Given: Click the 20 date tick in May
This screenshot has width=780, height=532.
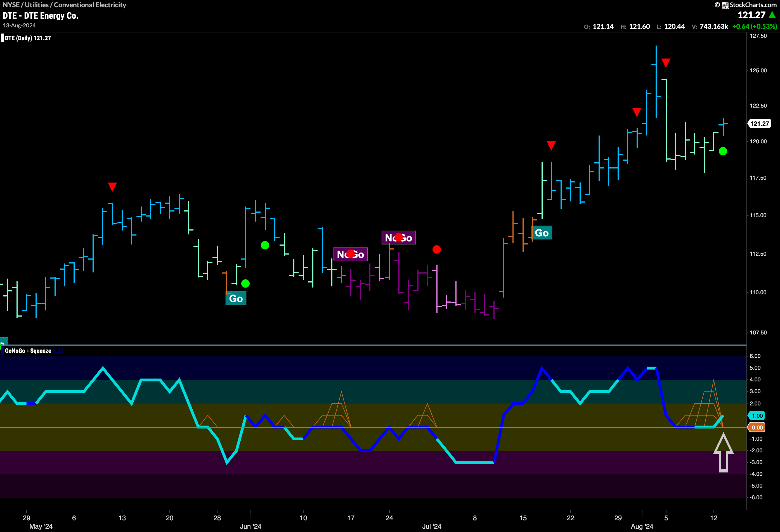Looking at the screenshot, I should pyautogui.click(x=169, y=518).
